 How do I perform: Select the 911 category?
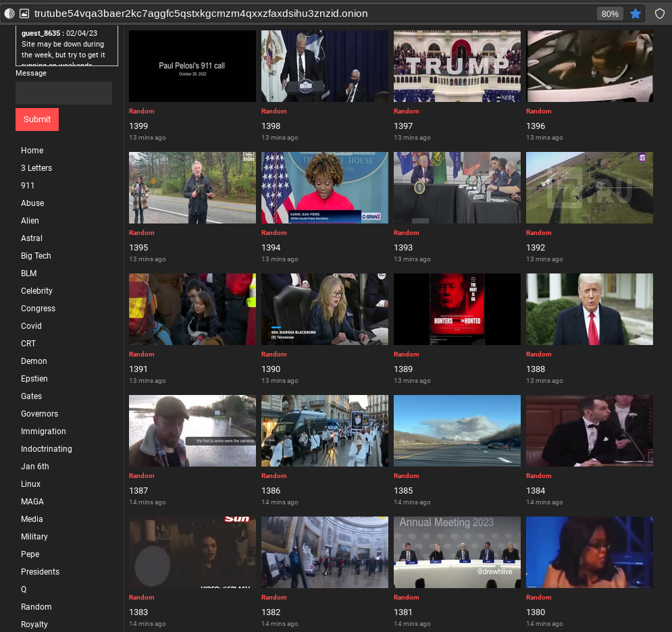(28, 186)
